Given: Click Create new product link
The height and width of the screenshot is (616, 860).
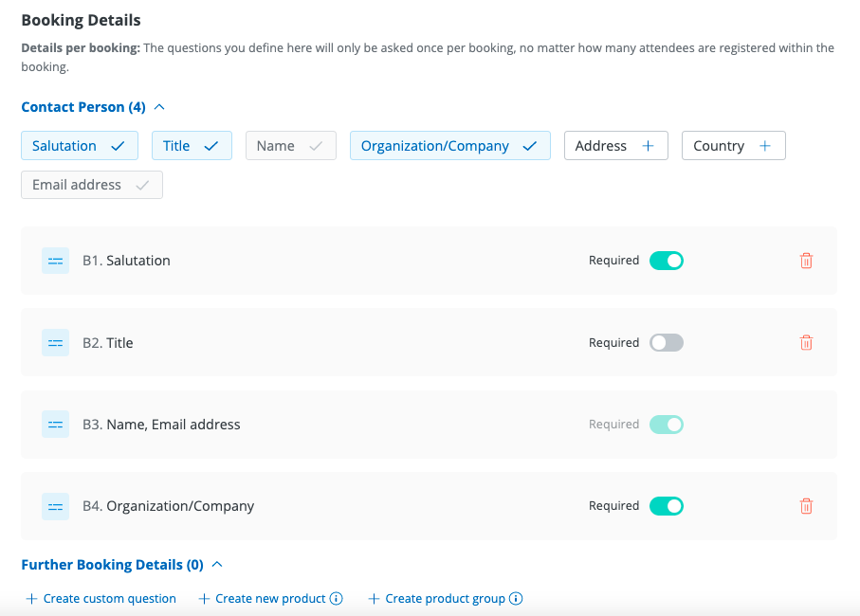Looking at the screenshot, I should (262, 599).
